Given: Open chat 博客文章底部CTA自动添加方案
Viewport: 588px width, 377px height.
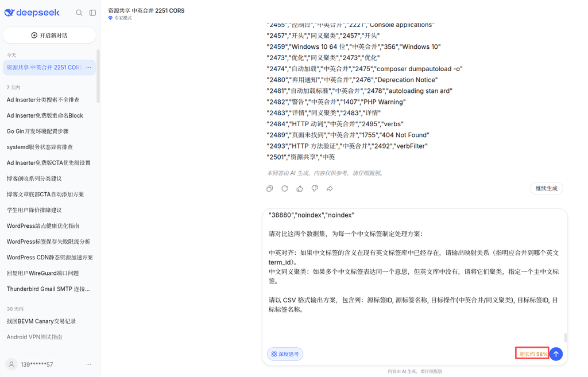Looking at the screenshot, I should (x=45, y=194).
